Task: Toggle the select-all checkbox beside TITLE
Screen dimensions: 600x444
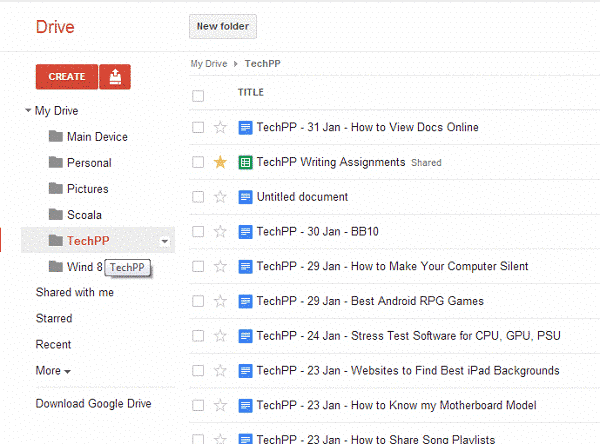Action: pyautogui.click(x=198, y=96)
